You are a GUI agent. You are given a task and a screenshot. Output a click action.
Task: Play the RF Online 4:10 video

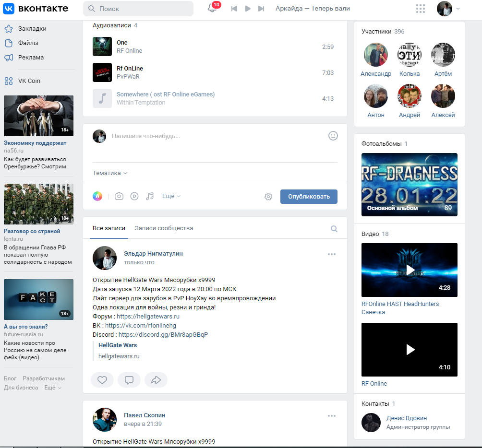pyautogui.click(x=409, y=350)
